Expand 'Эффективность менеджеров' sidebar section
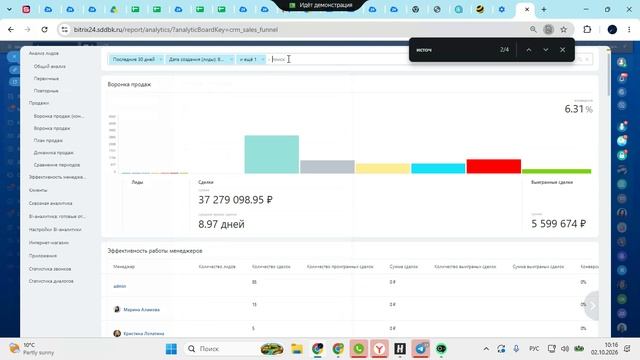This screenshot has height=360, width=640. [57, 177]
